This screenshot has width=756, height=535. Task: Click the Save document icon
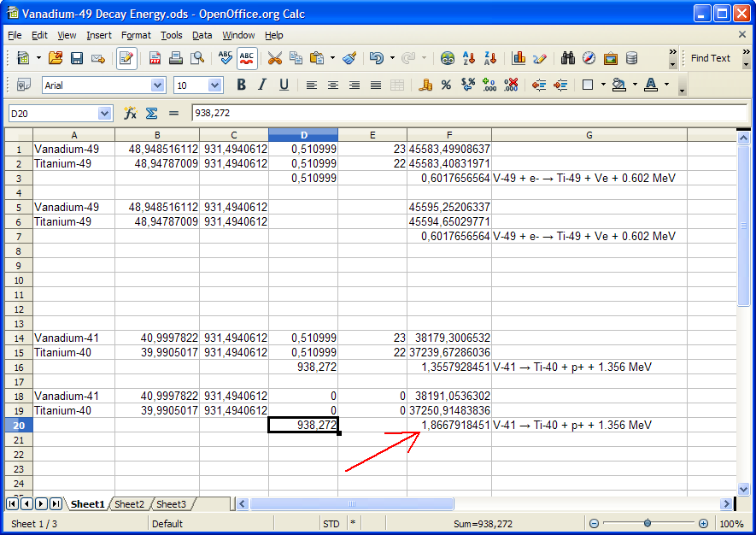[77, 58]
